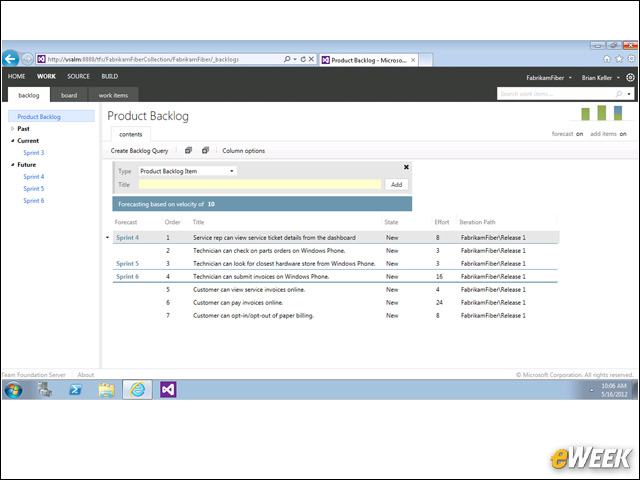The image size is (640, 480).
Task: Select row Customer can pay invoices online
Action: [x=335, y=303]
